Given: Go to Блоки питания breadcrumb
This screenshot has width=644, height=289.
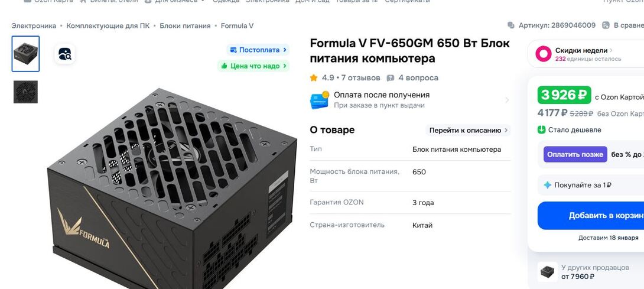Looking at the screenshot, I should (x=185, y=26).
